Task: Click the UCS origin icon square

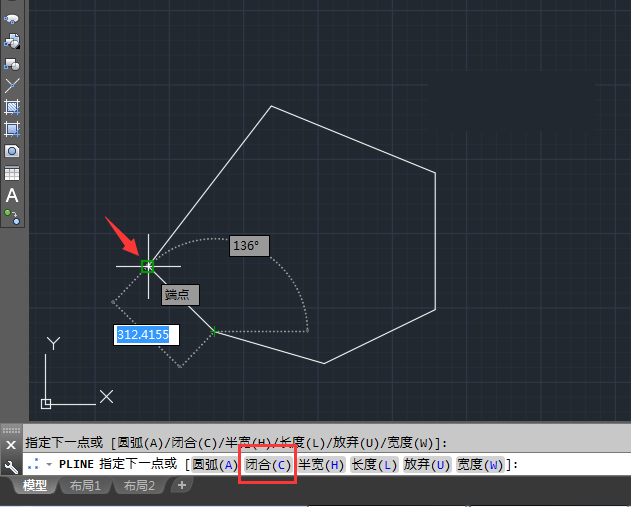Action: point(46,404)
